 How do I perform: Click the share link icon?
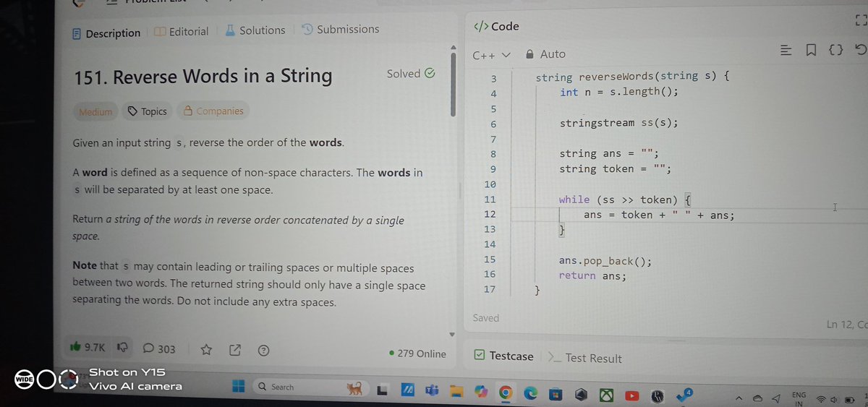coord(234,351)
